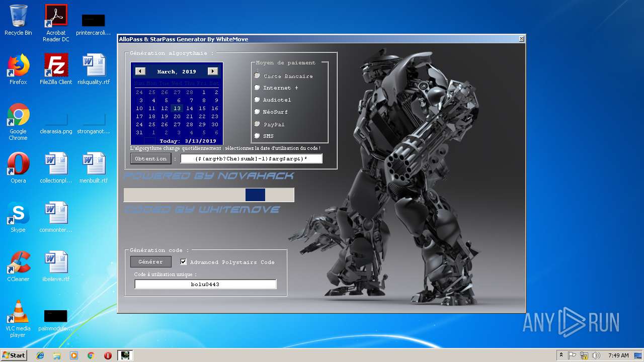Open the Action Center flag icon

click(x=573, y=355)
